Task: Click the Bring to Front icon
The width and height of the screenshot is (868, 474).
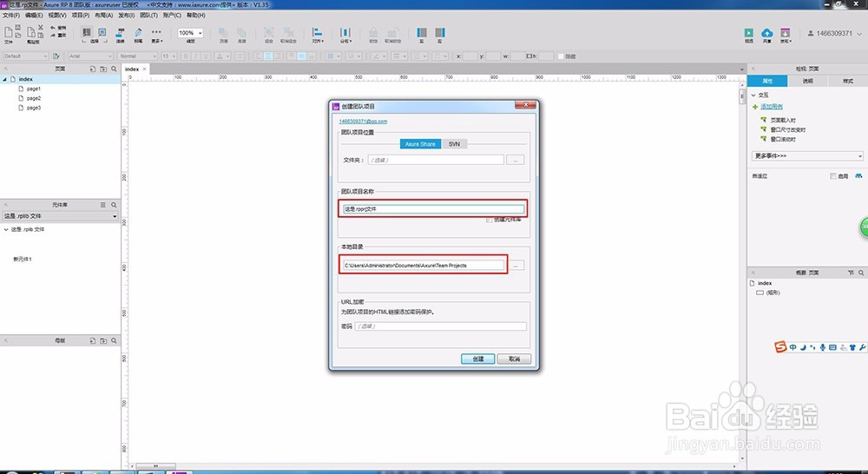Action: coord(224,35)
